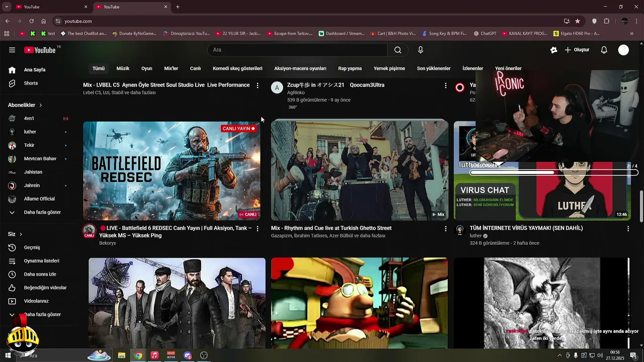Screen dimensions: 644x362
Task: Click the page vertical scrollbar
Action: tap(641, 206)
